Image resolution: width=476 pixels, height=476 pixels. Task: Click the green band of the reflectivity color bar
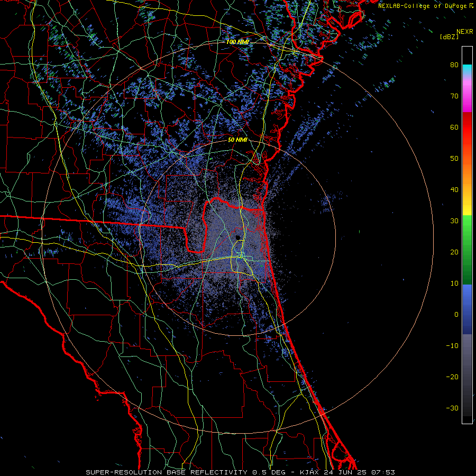coord(467,250)
